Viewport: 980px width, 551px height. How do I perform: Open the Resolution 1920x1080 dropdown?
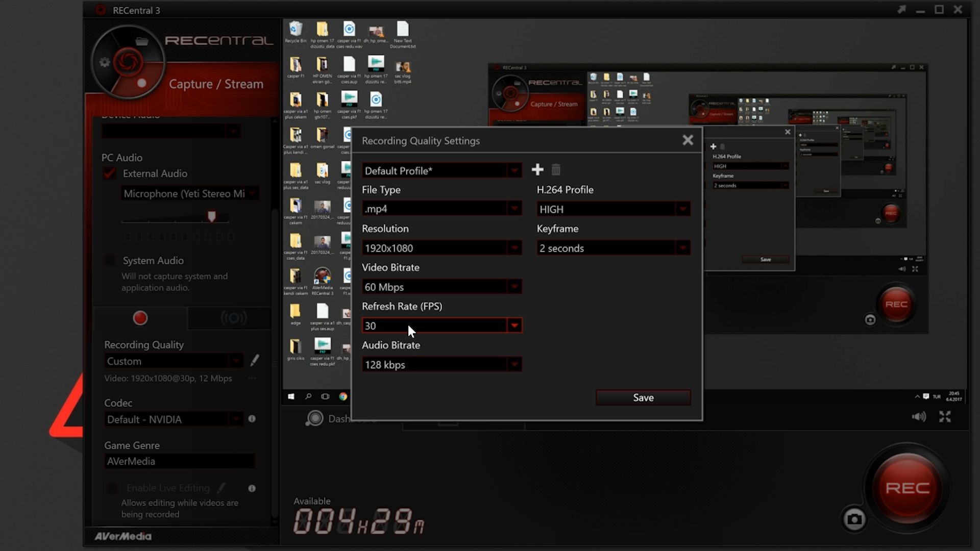pyautogui.click(x=442, y=248)
